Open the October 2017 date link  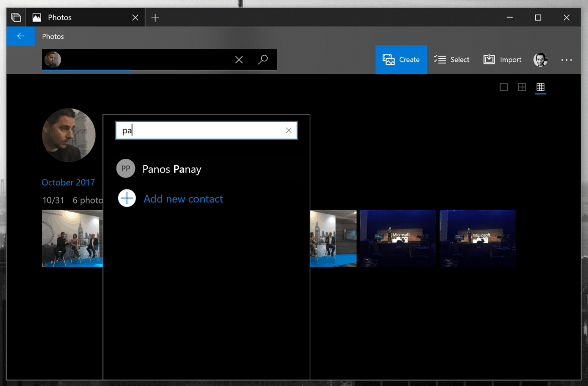point(68,182)
